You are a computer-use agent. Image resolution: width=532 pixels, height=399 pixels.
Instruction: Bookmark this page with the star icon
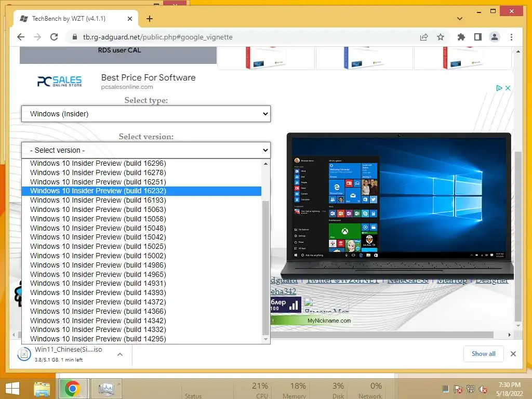pyautogui.click(x=441, y=37)
